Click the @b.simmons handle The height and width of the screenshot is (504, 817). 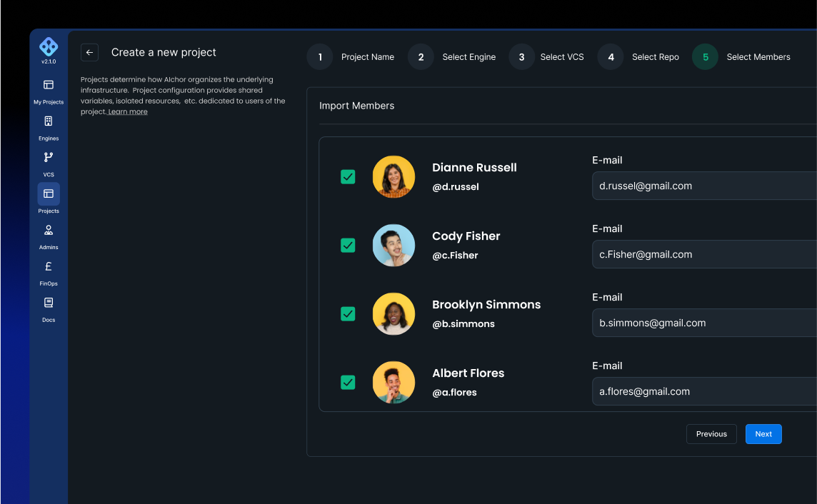click(463, 324)
